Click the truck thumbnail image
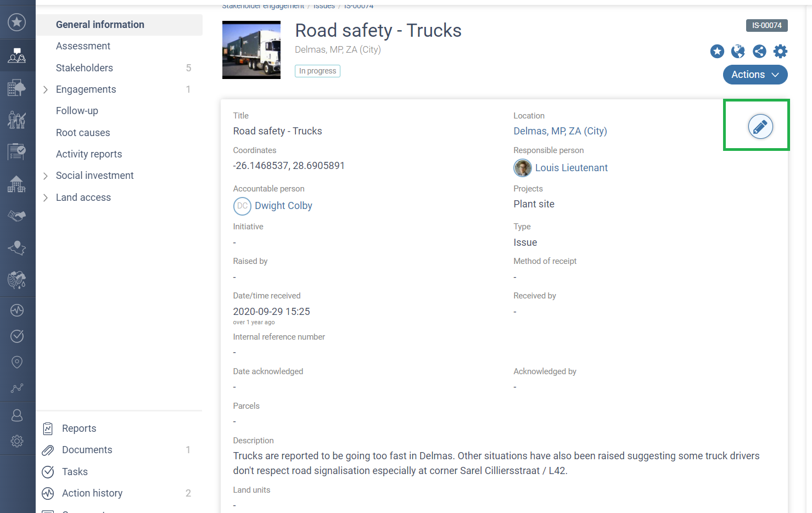Image resolution: width=812 pixels, height=513 pixels. pyautogui.click(x=251, y=50)
